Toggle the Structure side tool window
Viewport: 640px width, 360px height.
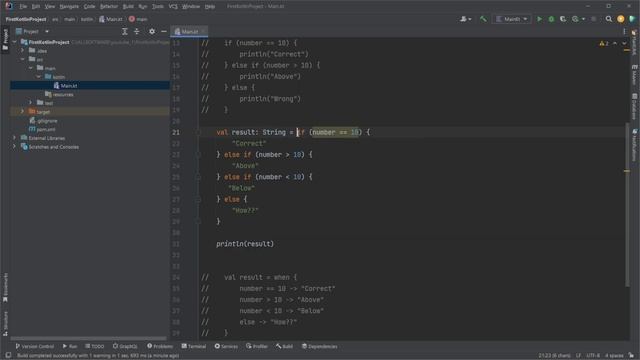point(5,323)
